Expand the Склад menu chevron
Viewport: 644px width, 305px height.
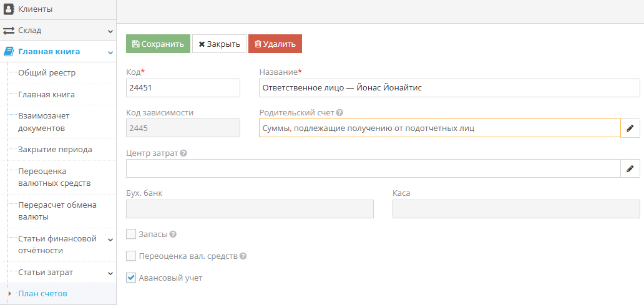click(110, 31)
